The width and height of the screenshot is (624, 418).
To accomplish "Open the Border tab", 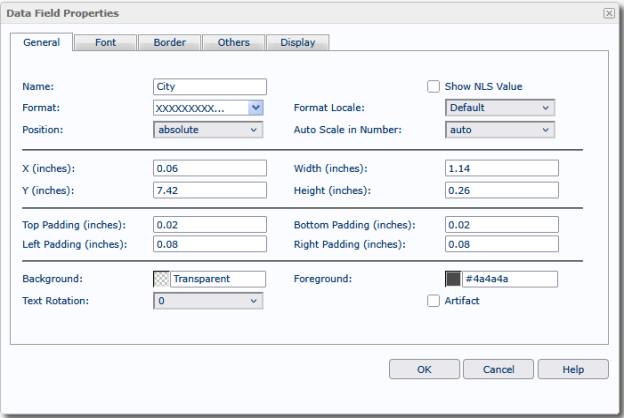I will 169,43.
